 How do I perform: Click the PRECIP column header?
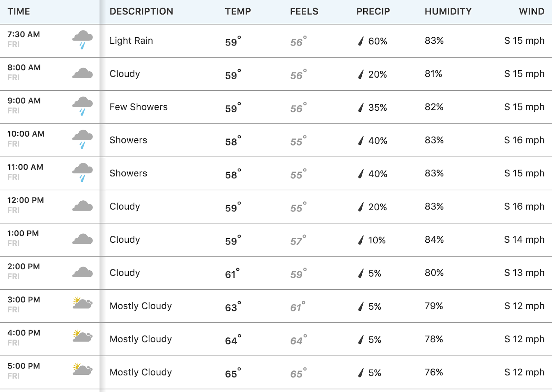click(x=373, y=11)
